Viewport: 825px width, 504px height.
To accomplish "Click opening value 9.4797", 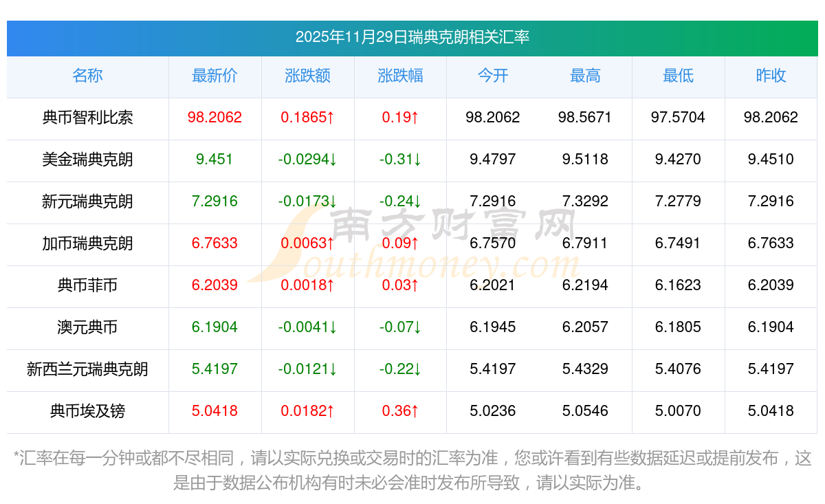I will click(x=493, y=160).
